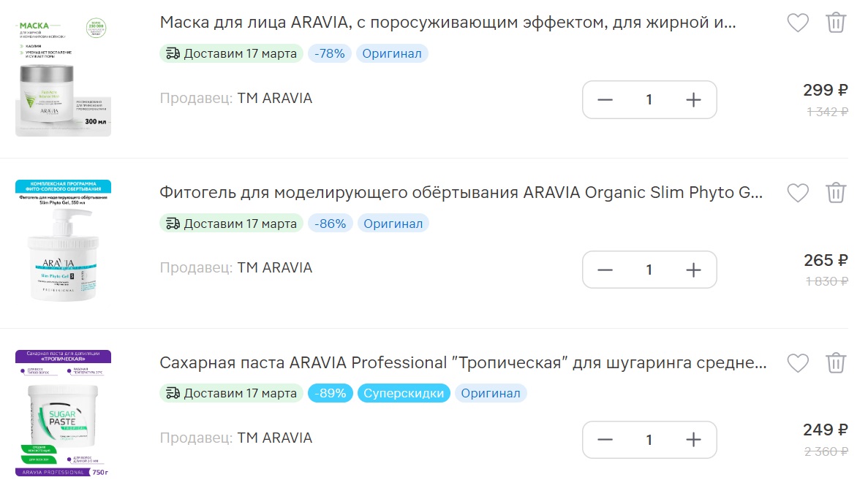The image size is (868, 488).
Task: Click the face mask product thumbnail
Action: (64, 77)
